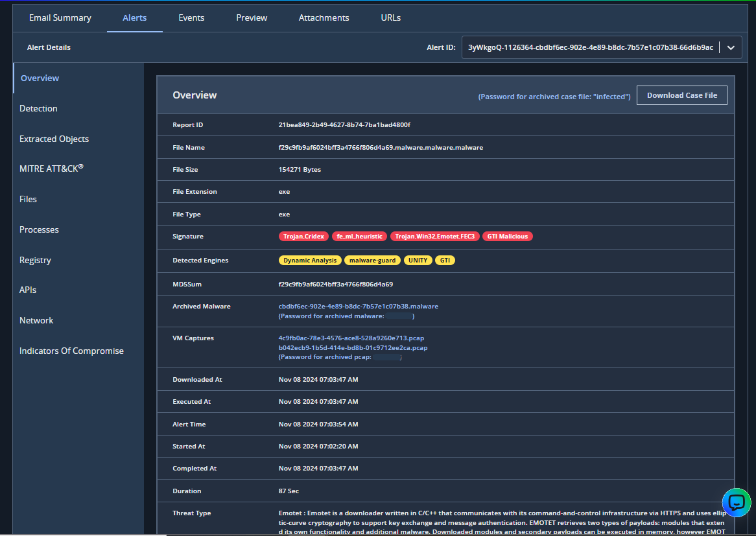Viewport: 756px width, 536px height.
Task: Click the archived case file password note
Action: [554, 97]
